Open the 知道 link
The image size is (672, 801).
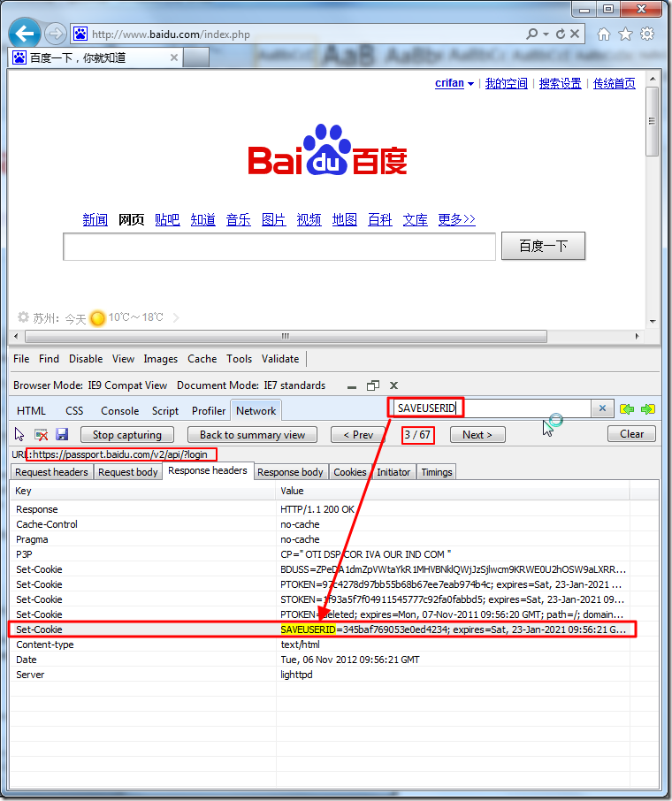(202, 219)
